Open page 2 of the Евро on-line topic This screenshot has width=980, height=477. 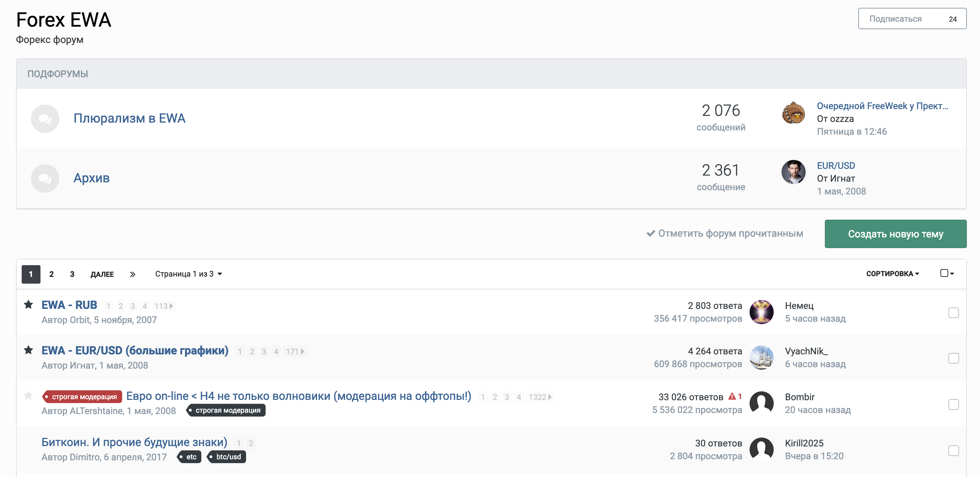495,397
